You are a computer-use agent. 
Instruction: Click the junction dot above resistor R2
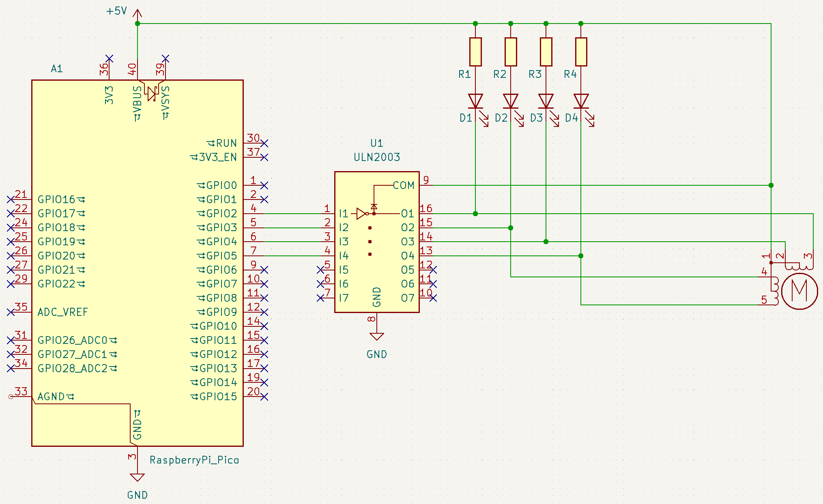tap(510, 23)
